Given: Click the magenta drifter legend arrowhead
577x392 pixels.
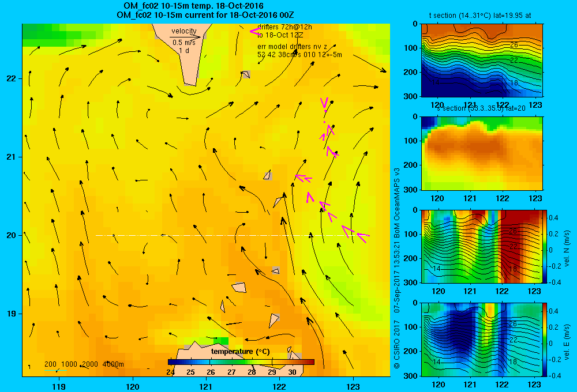Looking at the screenshot, I should coord(255,31).
